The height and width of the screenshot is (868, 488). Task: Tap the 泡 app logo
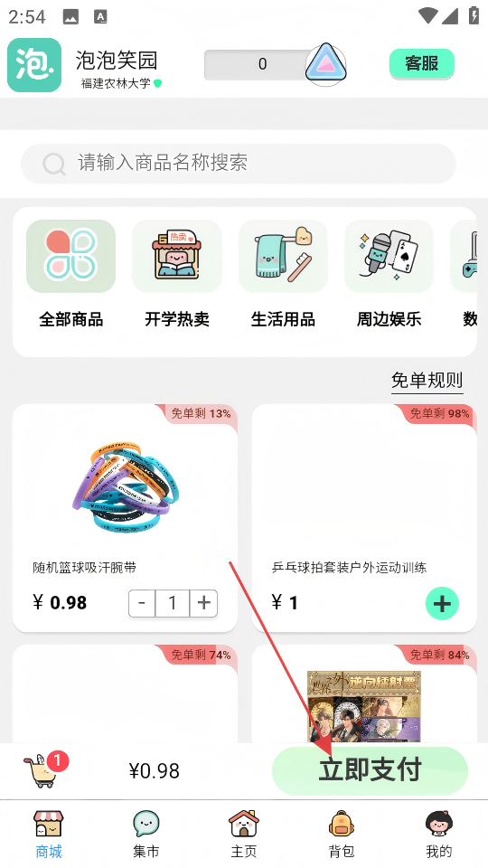pyautogui.click(x=34, y=65)
